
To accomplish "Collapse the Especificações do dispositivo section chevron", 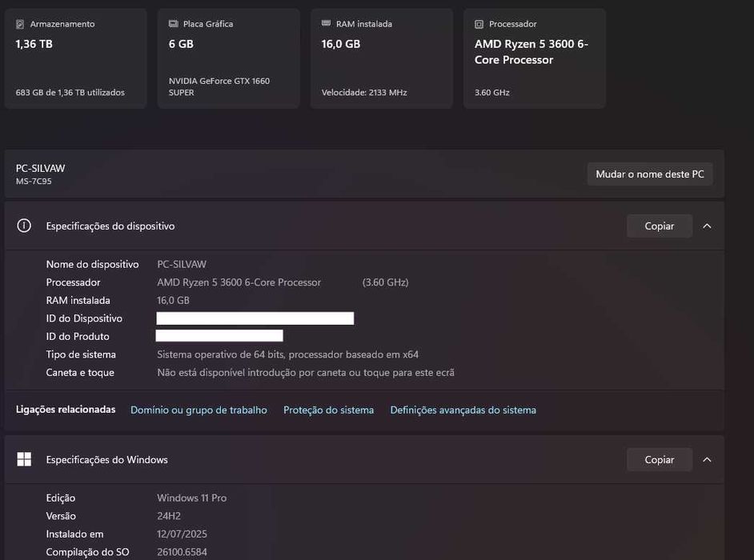I will pyautogui.click(x=707, y=226).
